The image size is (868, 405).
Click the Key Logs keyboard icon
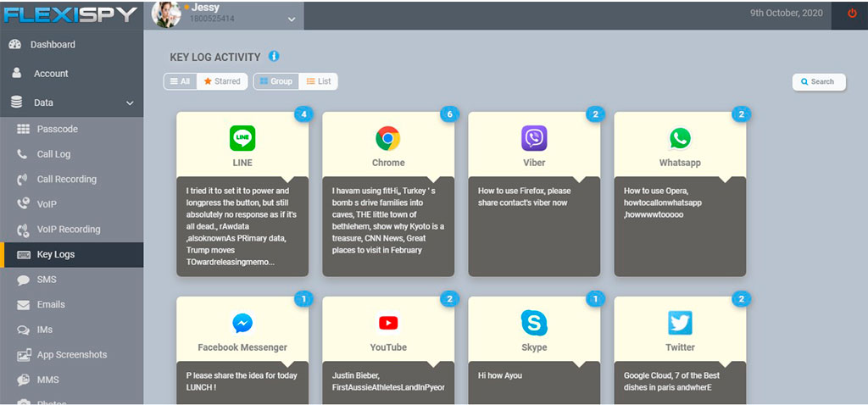23,255
